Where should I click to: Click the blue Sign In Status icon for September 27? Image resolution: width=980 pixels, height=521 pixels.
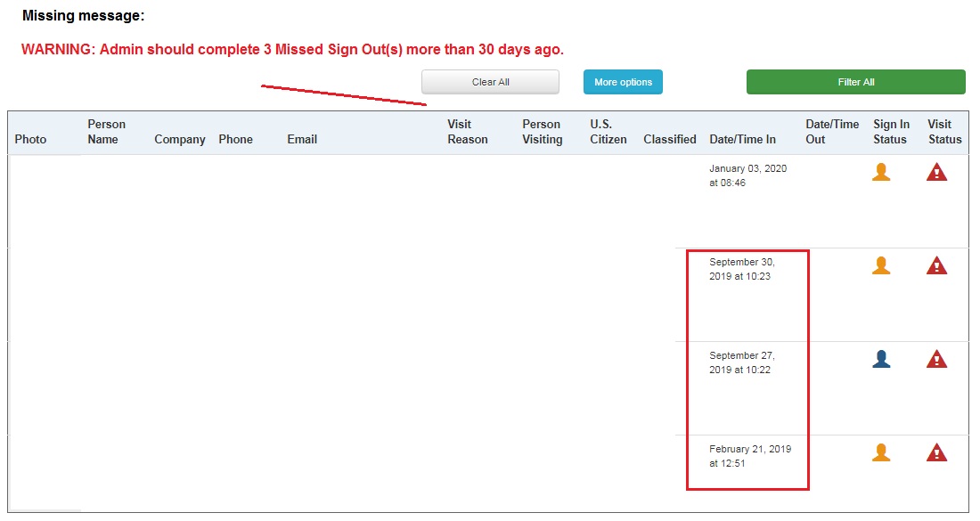[880, 358]
